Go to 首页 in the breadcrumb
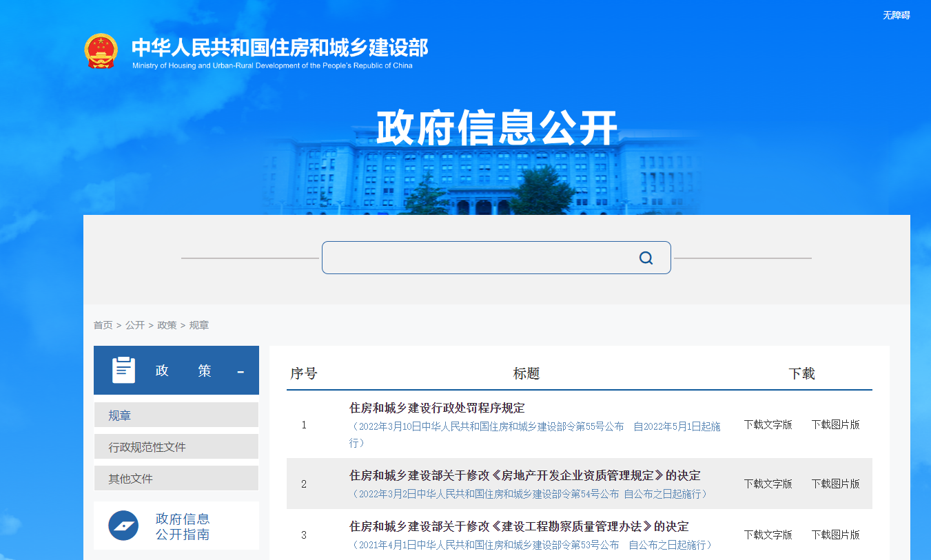Viewport: 931px width, 560px height. 103,325
